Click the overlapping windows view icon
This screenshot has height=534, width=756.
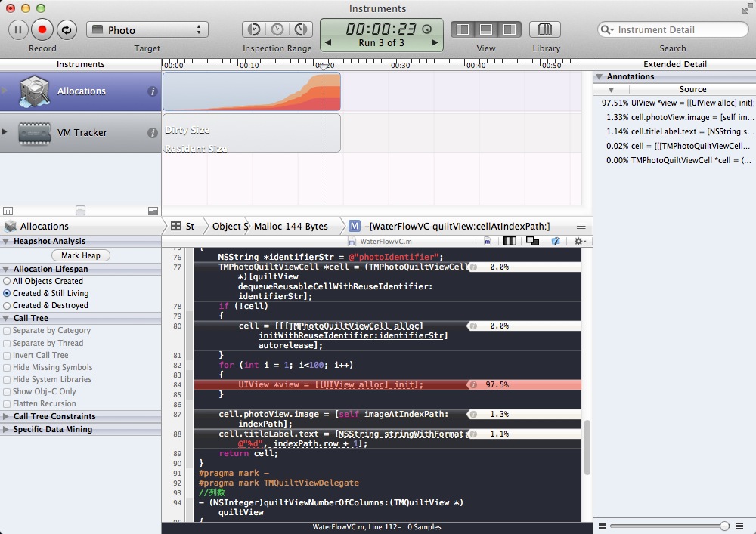point(532,241)
